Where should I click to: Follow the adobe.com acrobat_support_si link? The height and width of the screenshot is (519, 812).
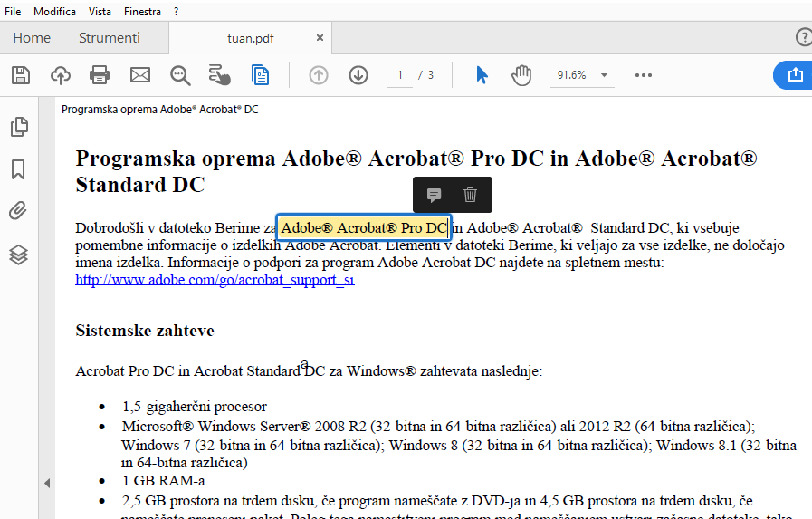point(215,280)
